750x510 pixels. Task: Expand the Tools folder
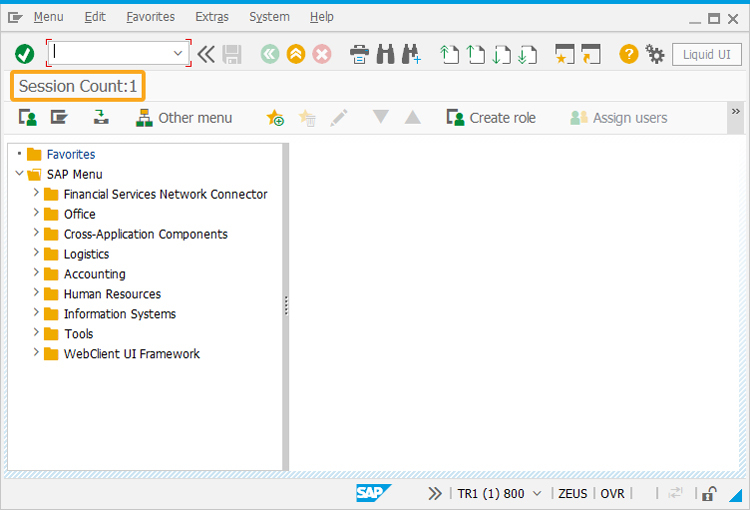(36, 332)
